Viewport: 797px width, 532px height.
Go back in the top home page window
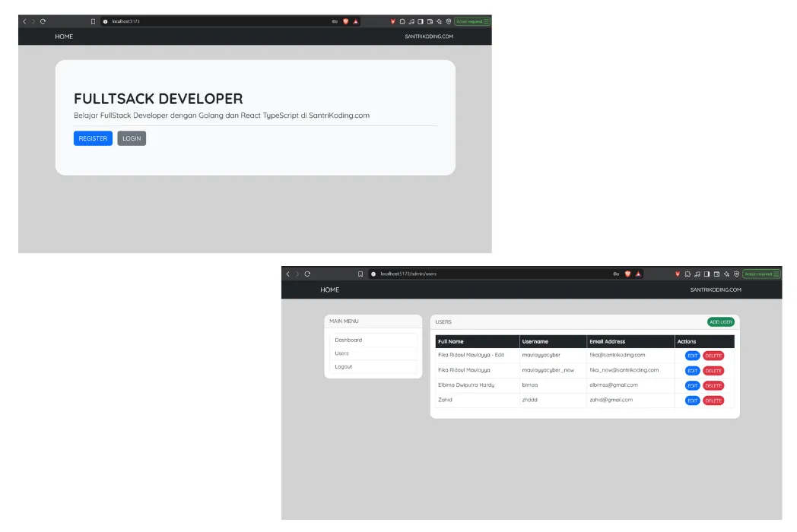(x=24, y=21)
